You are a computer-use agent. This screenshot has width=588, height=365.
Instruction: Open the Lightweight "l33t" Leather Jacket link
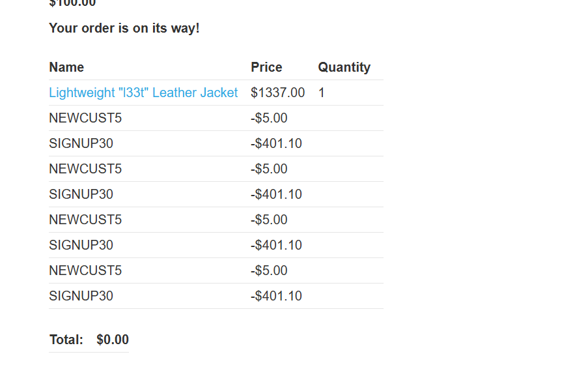tap(143, 93)
